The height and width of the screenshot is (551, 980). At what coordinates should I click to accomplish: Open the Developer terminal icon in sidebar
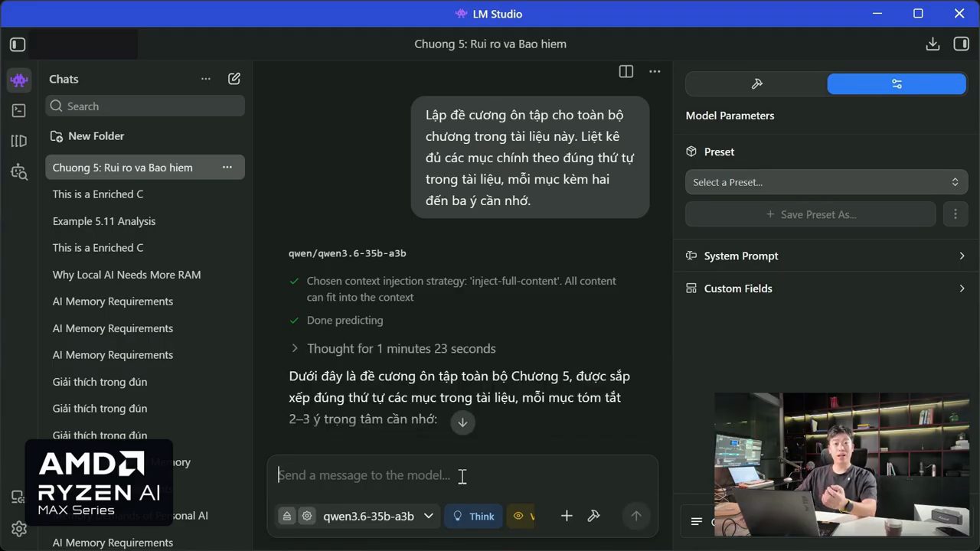pyautogui.click(x=19, y=111)
